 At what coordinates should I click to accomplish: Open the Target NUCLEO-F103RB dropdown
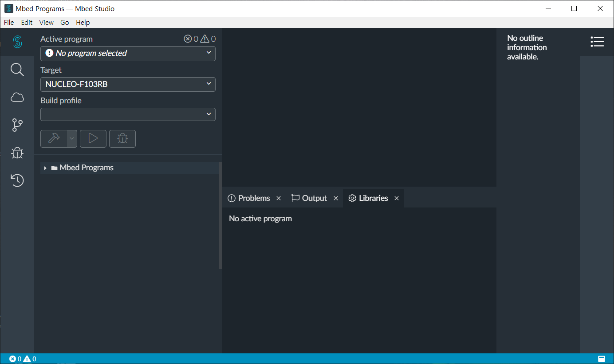[128, 84]
